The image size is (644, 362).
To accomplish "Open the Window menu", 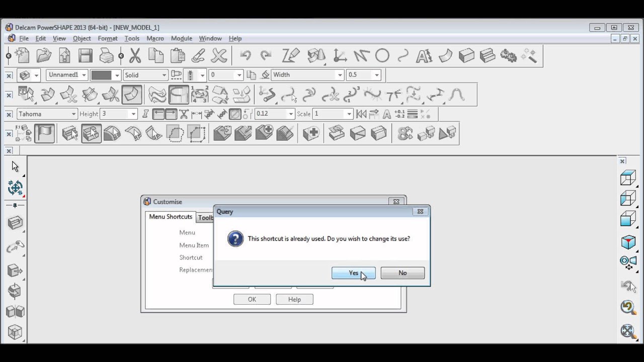I will (210, 38).
